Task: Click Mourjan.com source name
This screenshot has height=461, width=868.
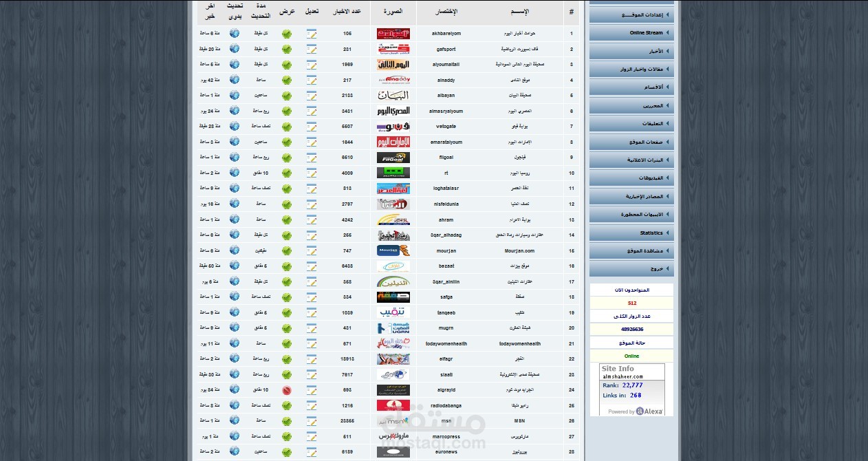Action: pos(519,250)
